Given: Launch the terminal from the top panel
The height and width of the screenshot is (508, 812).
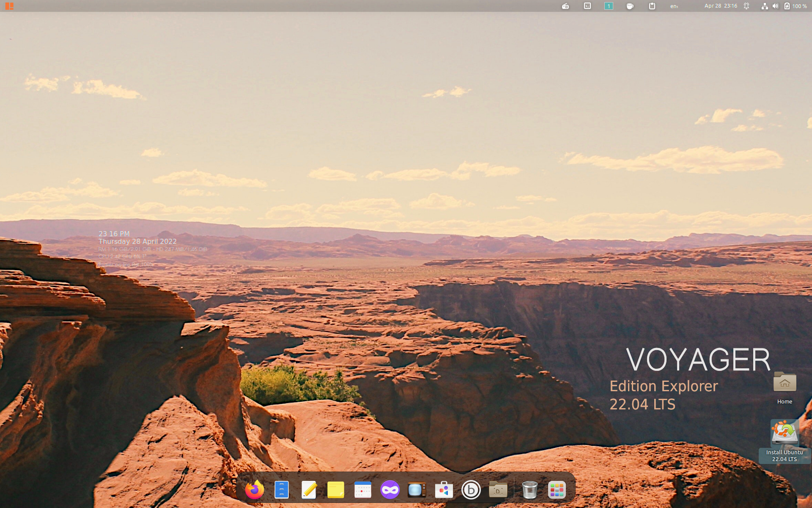Looking at the screenshot, I should pyautogui.click(x=587, y=6).
